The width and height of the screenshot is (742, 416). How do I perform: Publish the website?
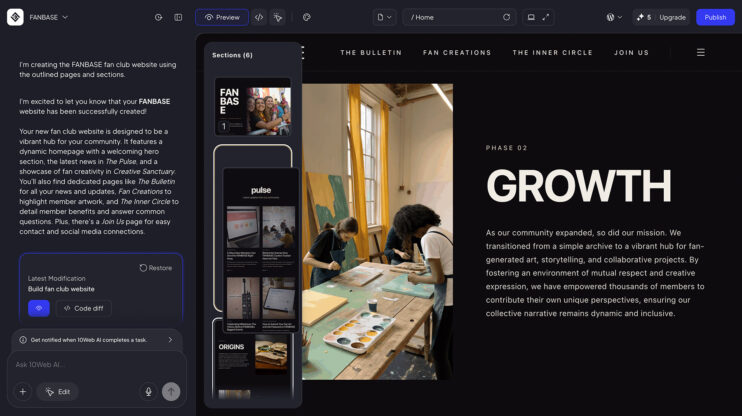click(715, 17)
